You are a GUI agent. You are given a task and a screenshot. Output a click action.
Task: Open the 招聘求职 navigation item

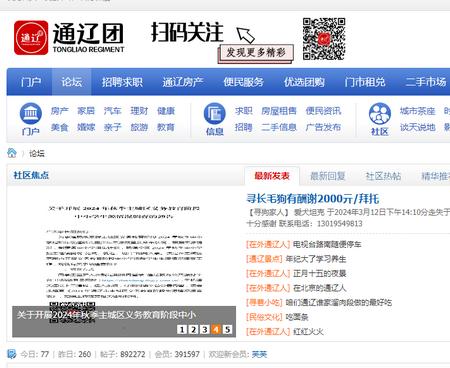[122, 82]
